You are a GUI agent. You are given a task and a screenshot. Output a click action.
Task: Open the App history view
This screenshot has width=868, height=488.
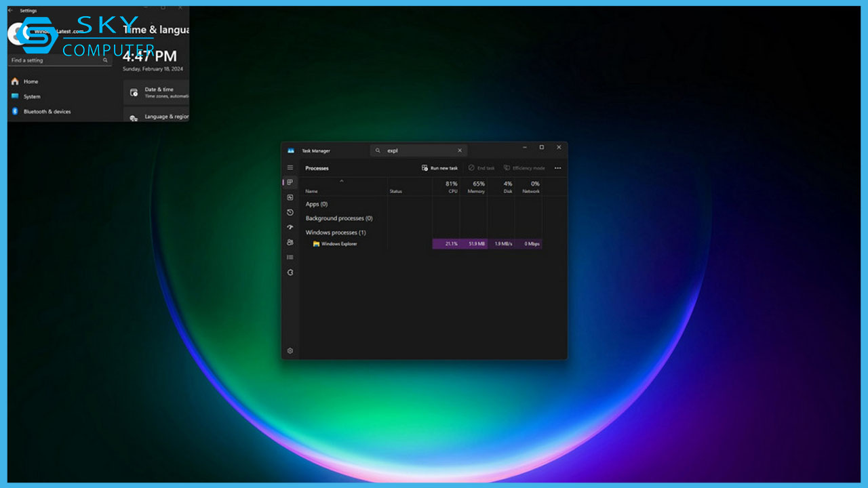pyautogui.click(x=290, y=212)
